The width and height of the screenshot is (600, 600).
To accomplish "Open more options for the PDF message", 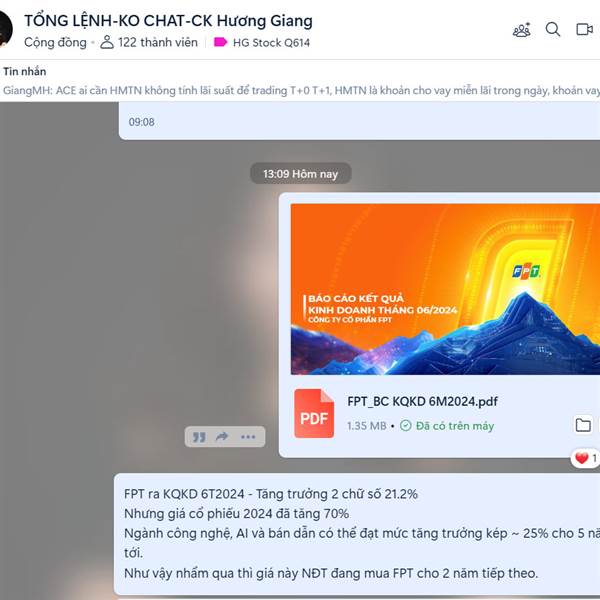I will [248, 437].
